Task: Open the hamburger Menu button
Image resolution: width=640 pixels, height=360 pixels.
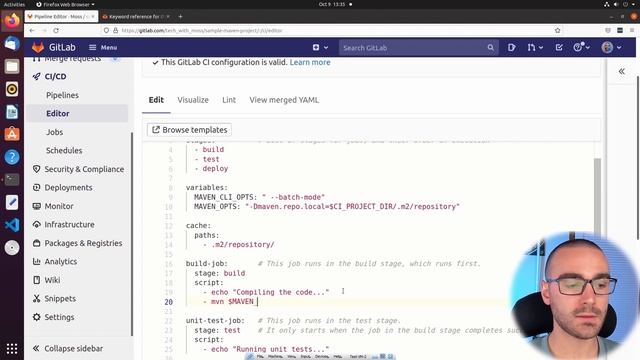Action: (x=103, y=47)
